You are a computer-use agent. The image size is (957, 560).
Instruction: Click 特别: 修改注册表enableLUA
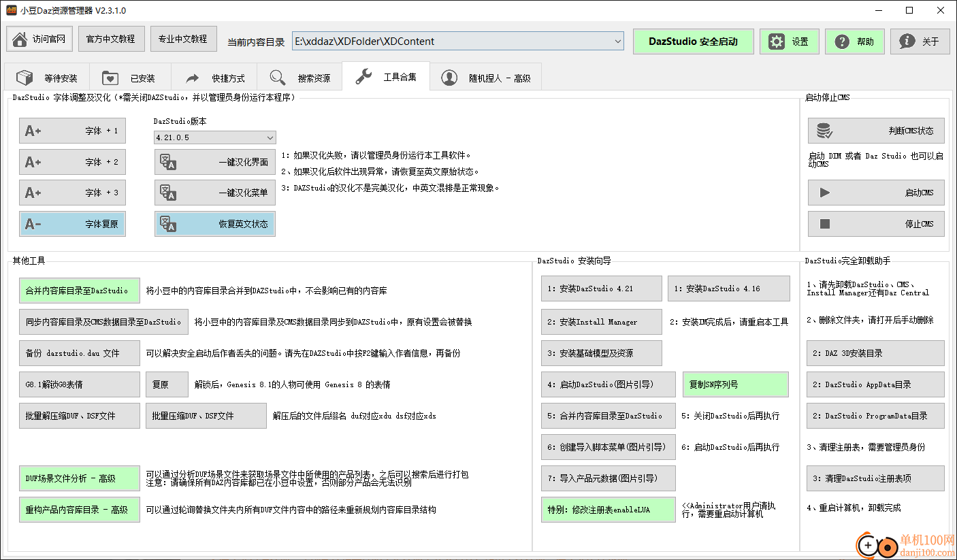(609, 510)
